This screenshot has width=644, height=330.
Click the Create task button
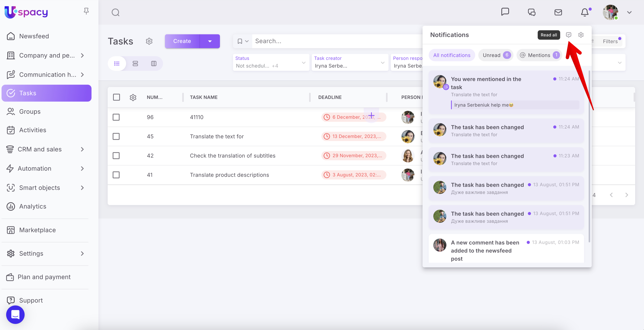182,41
